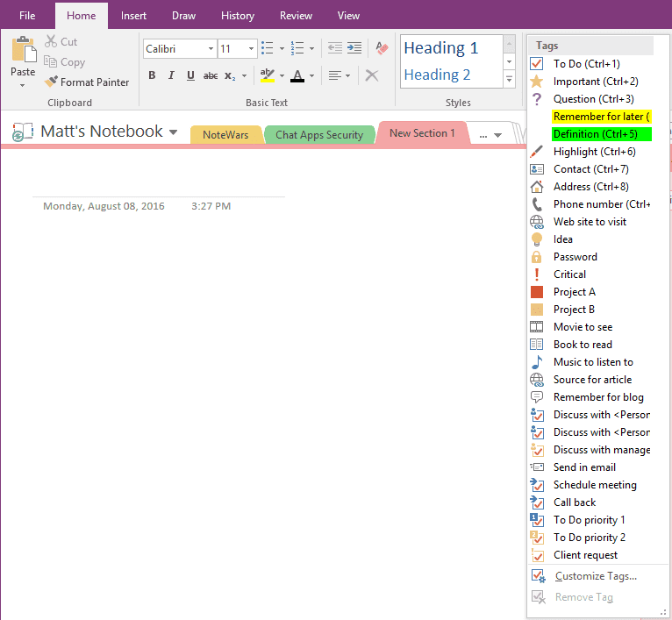Toggle subscript formatting
This screenshot has height=620, width=672.
coord(230,75)
